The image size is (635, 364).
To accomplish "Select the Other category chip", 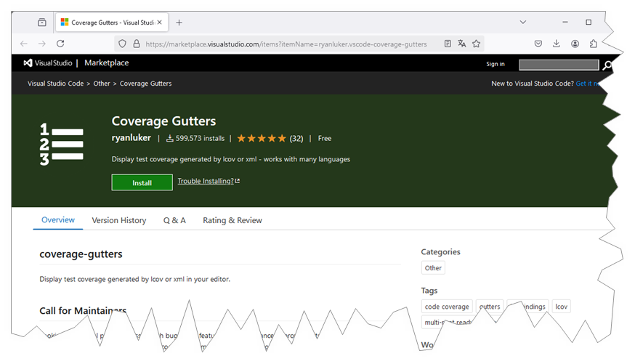I will (433, 268).
